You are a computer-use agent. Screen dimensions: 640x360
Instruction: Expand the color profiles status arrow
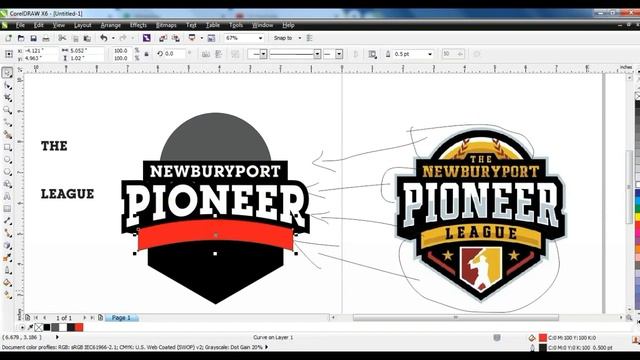tap(267, 347)
